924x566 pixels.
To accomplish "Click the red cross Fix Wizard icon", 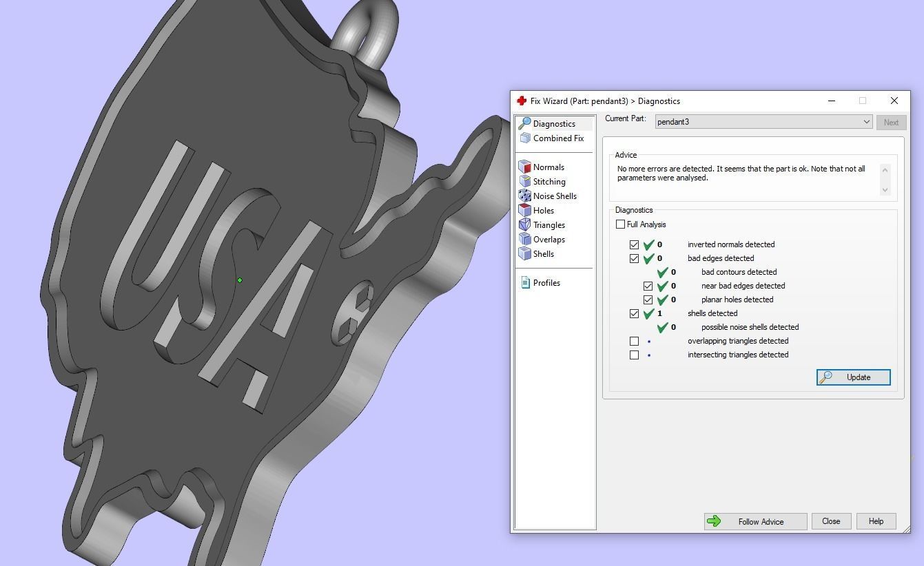I will (x=522, y=101).
